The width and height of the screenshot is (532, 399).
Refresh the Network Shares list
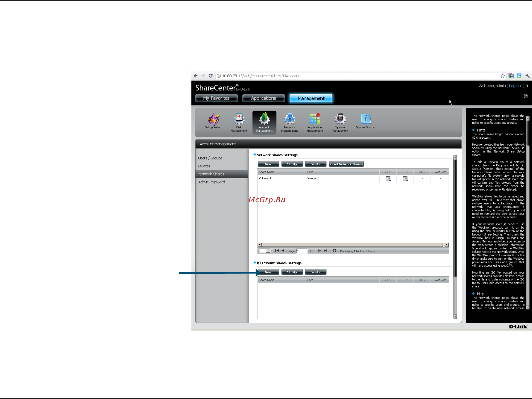click(x=334, y=251)
